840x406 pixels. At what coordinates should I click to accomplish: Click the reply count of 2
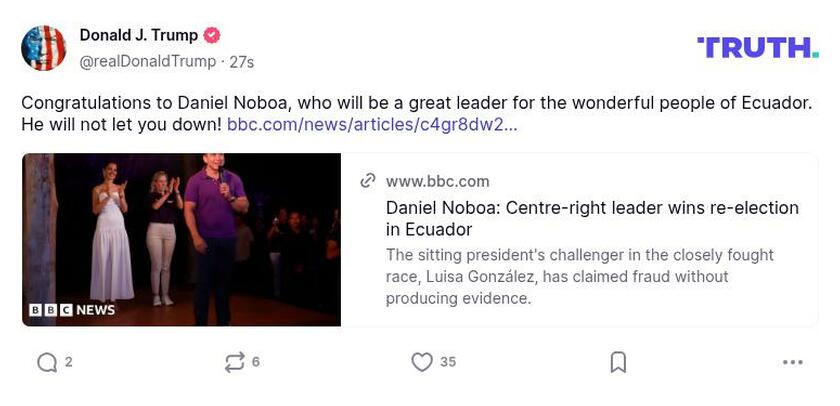(x=69, y=362)
